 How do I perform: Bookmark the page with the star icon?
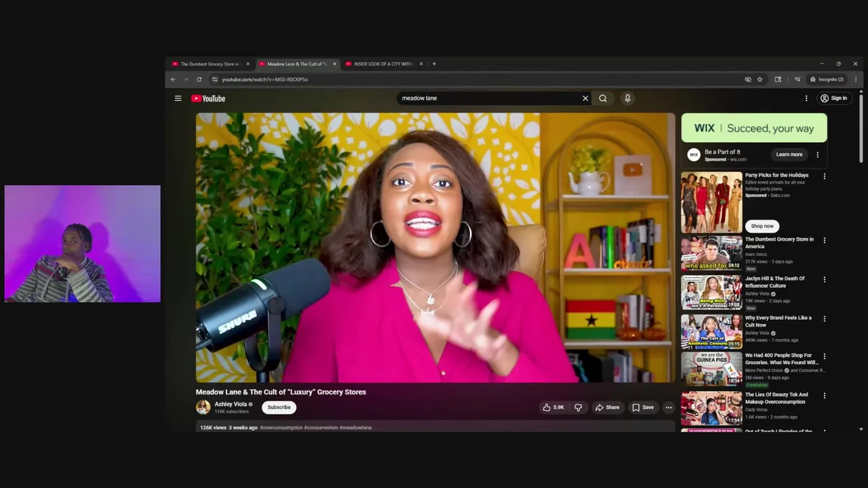point(759,79)
